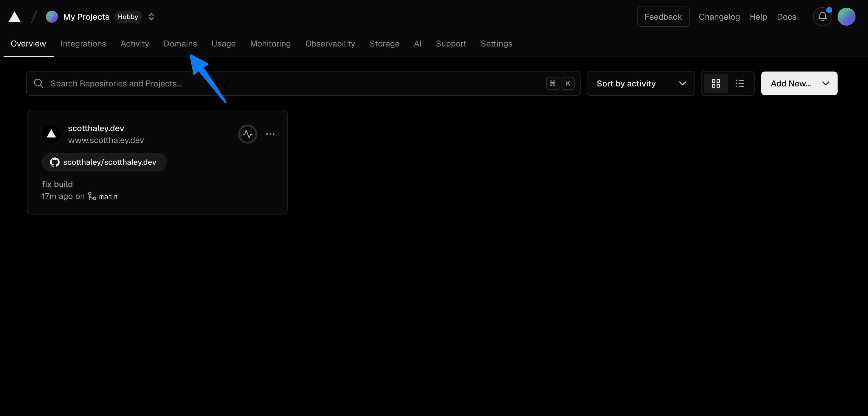Click the three-dot menu icon on project card

270,134
